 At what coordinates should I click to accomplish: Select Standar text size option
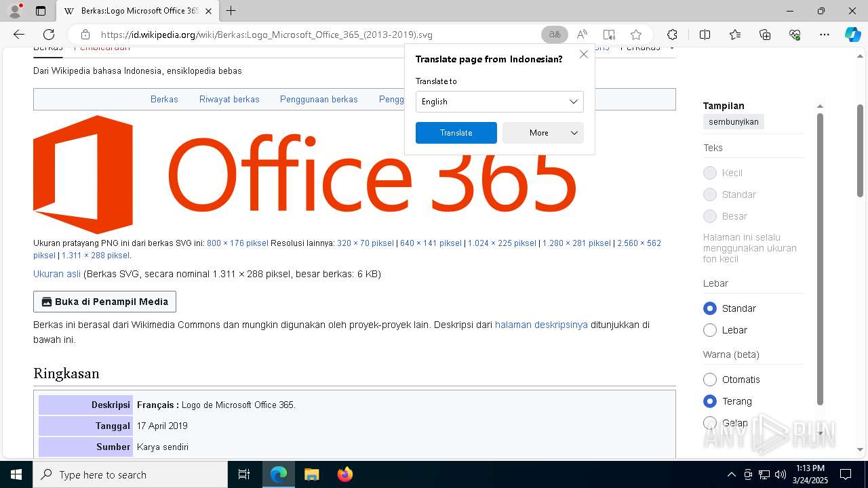coord(710,195)
